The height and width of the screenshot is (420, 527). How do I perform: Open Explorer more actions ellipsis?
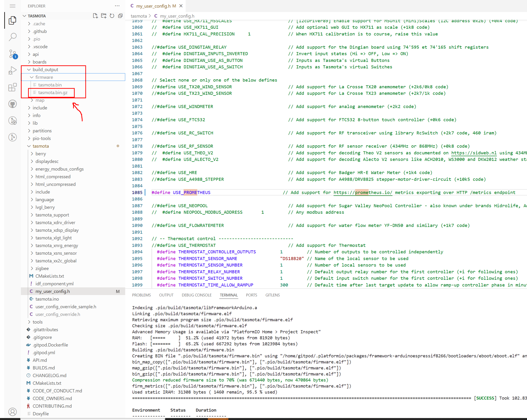(117, 6)
